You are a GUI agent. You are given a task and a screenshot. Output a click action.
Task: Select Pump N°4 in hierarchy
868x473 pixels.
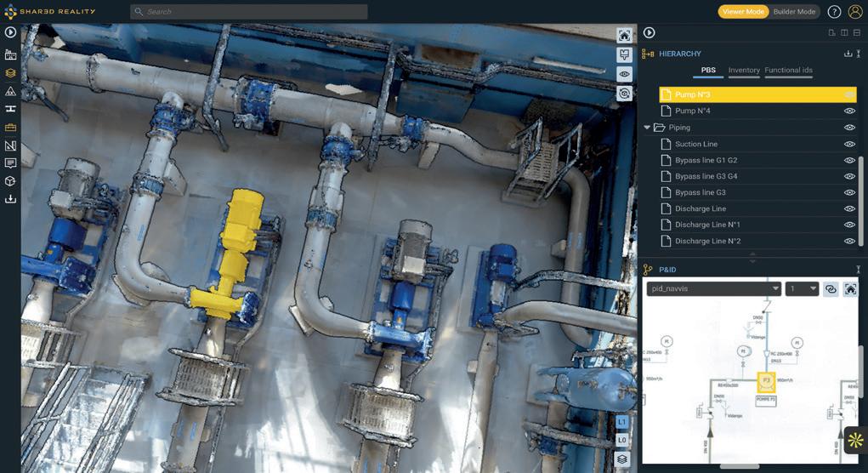757,111
